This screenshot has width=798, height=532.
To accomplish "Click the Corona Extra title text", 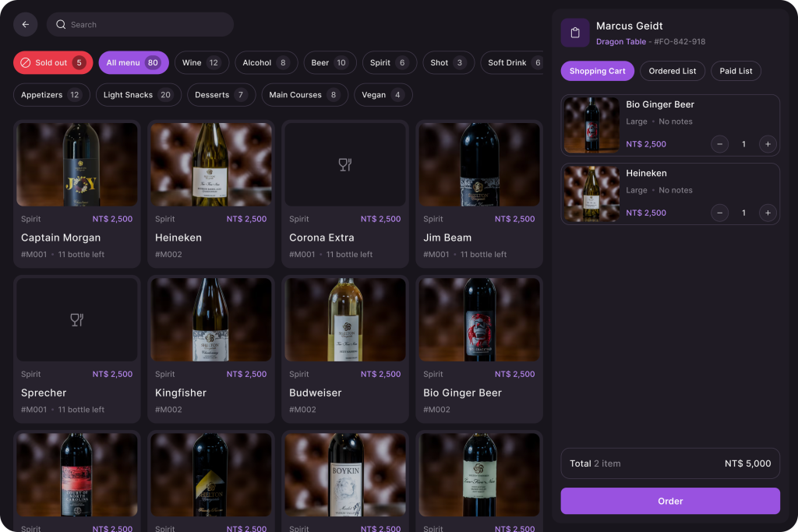I will (x=322, y=238).
